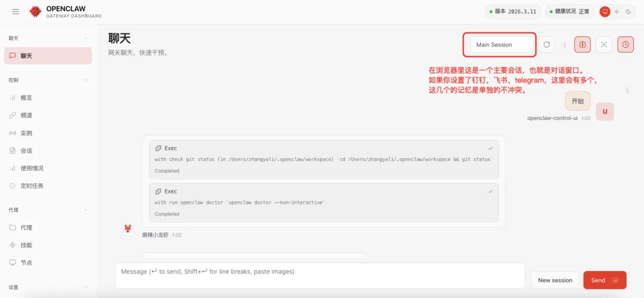Open 频道 in the sidebar
This screenshot has width=644, height=298.
(48, 115)
